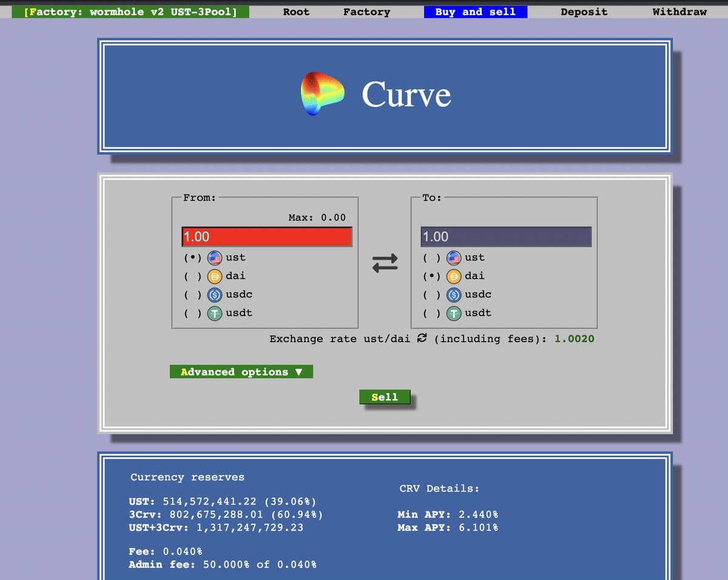The height and width of the screenshot is (580, 728).
Task: Click UST reserves 514,572,441.22 line
Action: pyautogui.click(x=223, y=502)
